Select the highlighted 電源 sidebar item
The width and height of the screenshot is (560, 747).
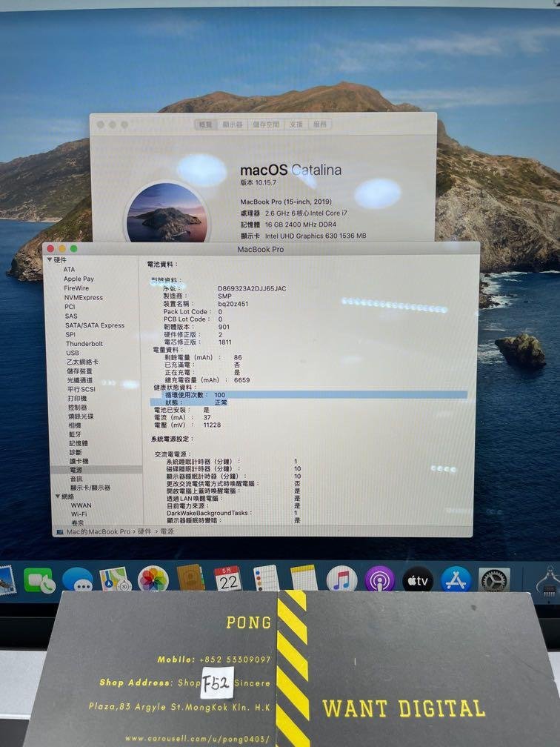(x=96, y=470)
